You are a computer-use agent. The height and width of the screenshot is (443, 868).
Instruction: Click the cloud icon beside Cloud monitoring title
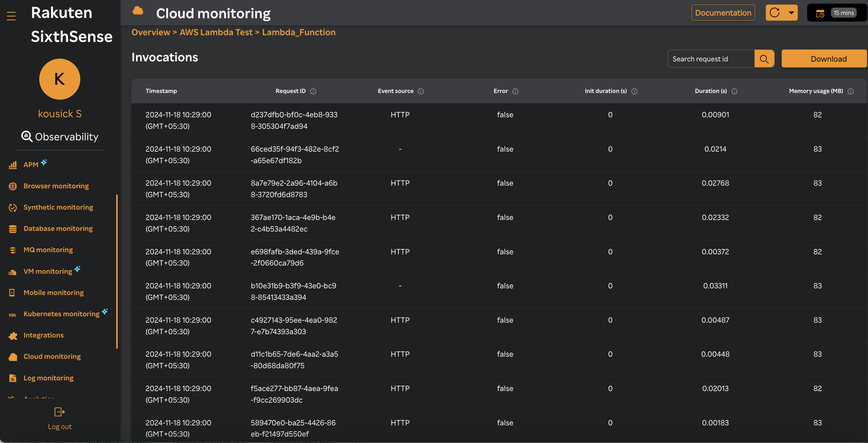click(x=138, y=11)
